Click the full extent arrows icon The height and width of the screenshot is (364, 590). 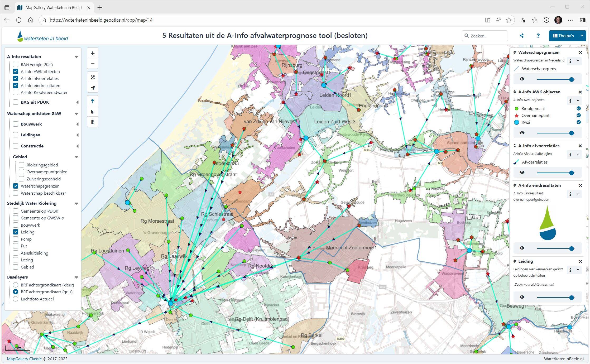(93, 77)
